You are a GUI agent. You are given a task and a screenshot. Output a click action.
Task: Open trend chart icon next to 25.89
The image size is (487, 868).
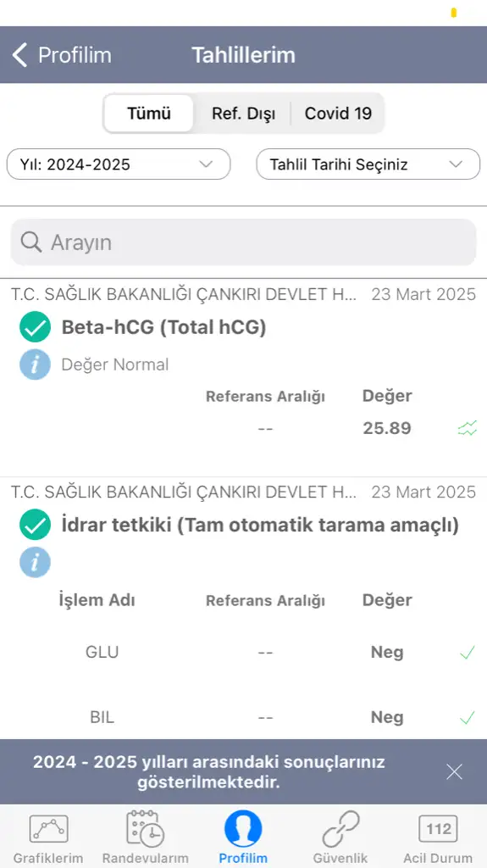[468, 428]
